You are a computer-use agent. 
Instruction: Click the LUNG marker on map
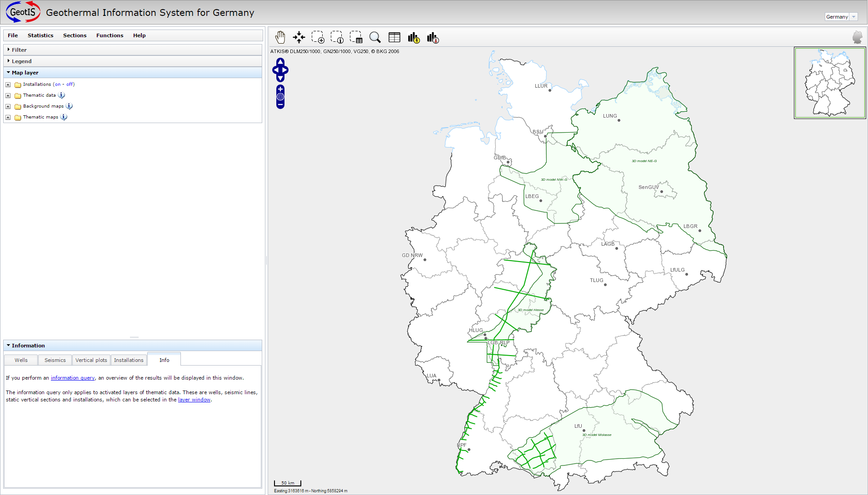click(x=619, y=120)
